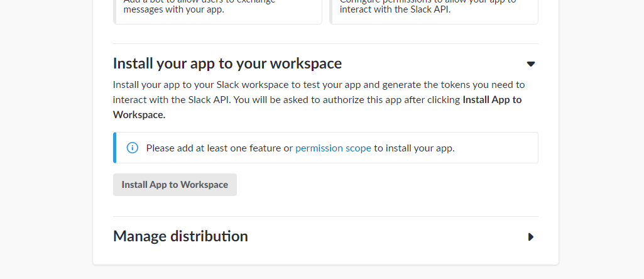This screenshot has height=279, width=644.
Task: Click the Manage distribution heading
Action: (x=180, y=236)
